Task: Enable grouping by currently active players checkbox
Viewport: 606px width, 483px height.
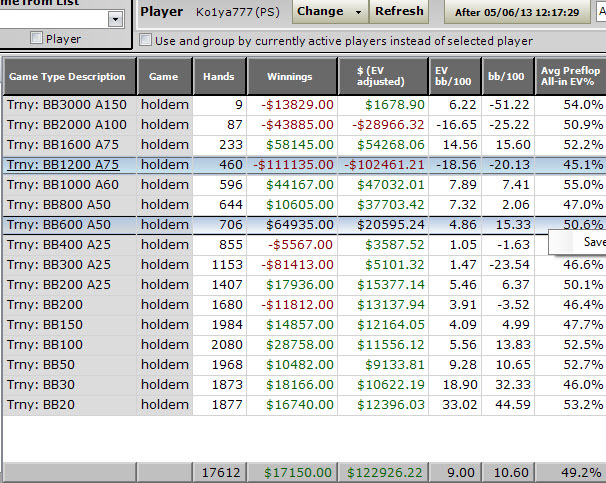Action: pos(147,41)
